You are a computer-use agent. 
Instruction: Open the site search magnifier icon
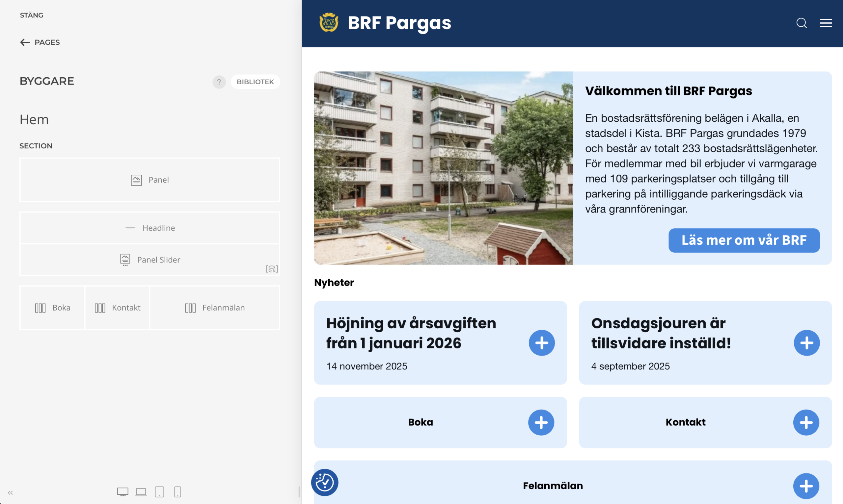coord(802,23)
